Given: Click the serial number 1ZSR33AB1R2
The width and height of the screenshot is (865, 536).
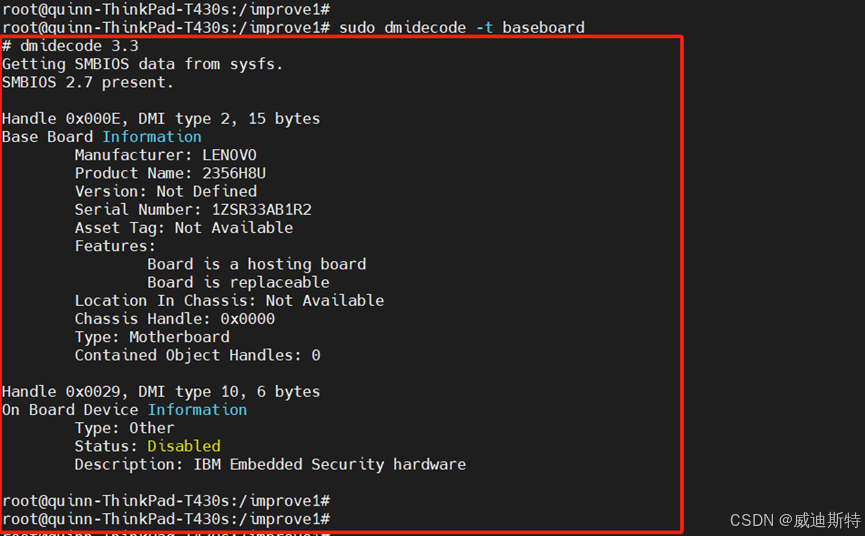Looking at the screenshot, I should coord(261,210).
